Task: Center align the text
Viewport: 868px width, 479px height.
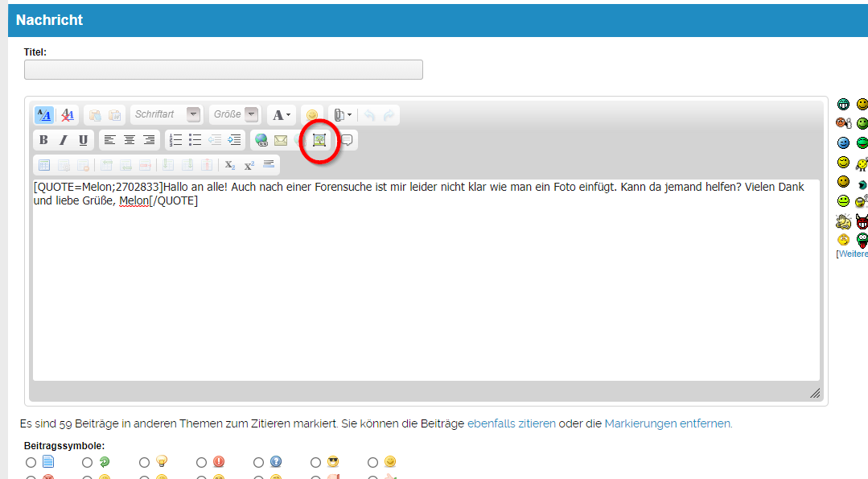Action: 129,140
